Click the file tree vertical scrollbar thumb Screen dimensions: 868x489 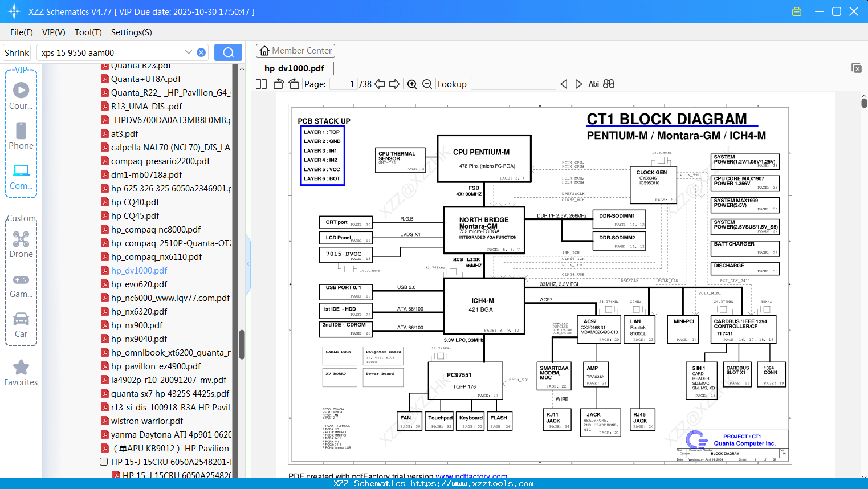(242, 344)
